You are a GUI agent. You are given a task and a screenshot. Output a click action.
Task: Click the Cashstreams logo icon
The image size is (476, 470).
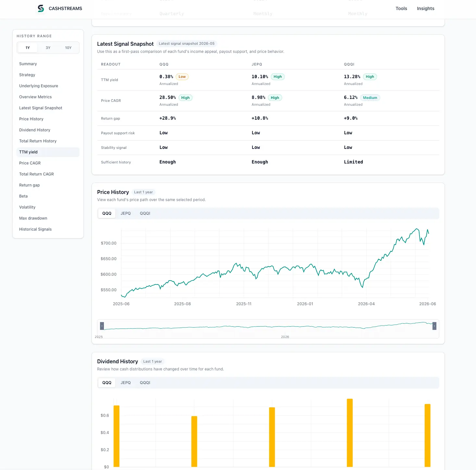point(41,8)
